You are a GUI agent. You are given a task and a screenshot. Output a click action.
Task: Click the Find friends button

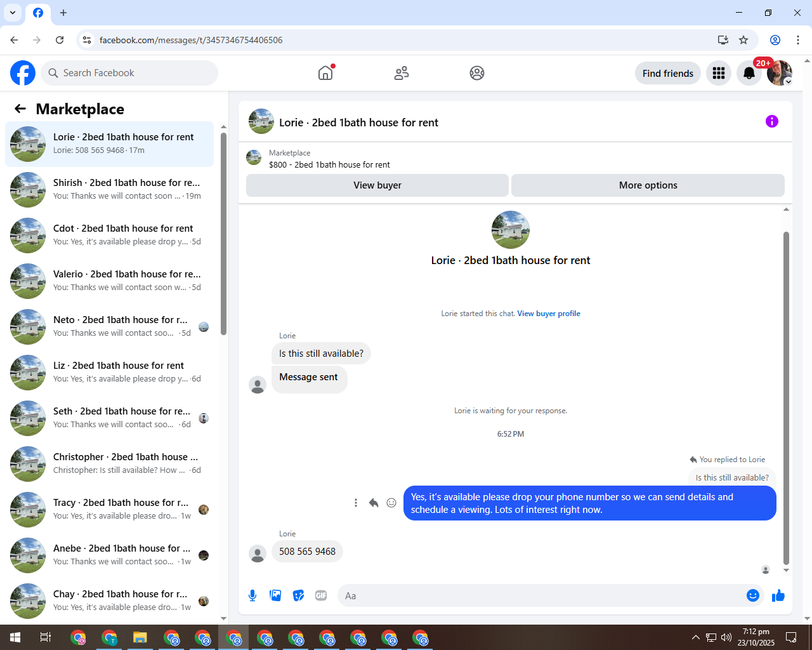(x=668, y=73)
